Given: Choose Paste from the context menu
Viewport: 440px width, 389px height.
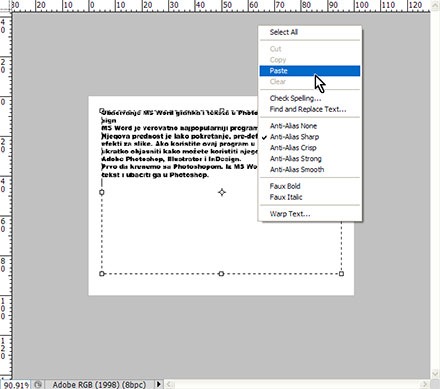Looking at the screenshot, I should [x=310, y=71].
